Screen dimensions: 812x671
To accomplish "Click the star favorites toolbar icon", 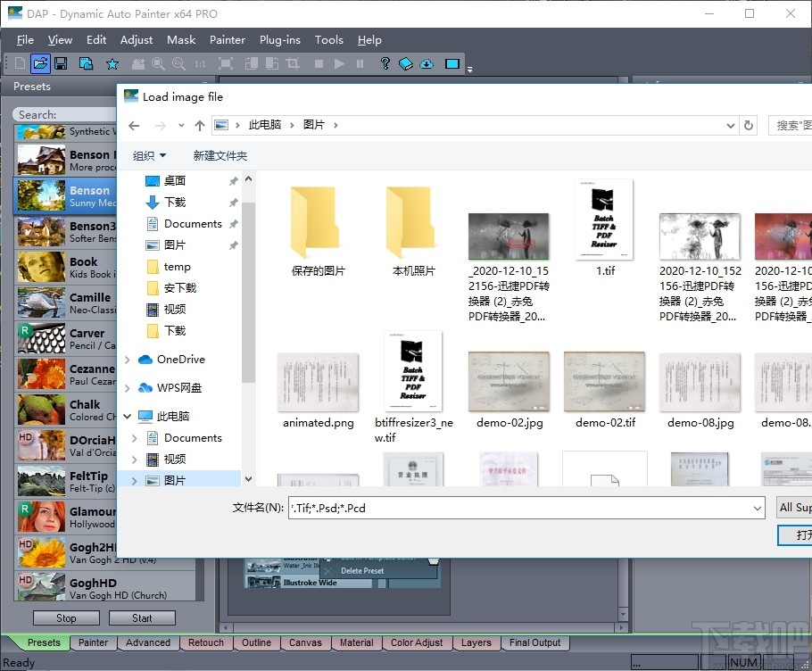I will (112, 63).
